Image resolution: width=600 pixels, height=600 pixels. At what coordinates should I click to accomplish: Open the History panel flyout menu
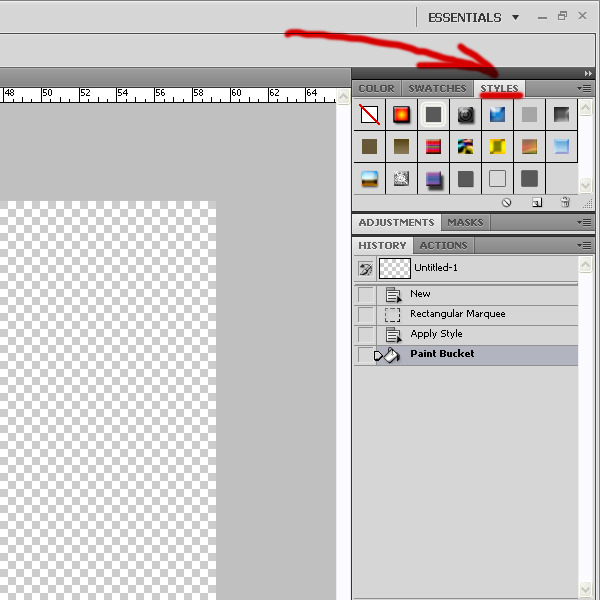(584, 245)
